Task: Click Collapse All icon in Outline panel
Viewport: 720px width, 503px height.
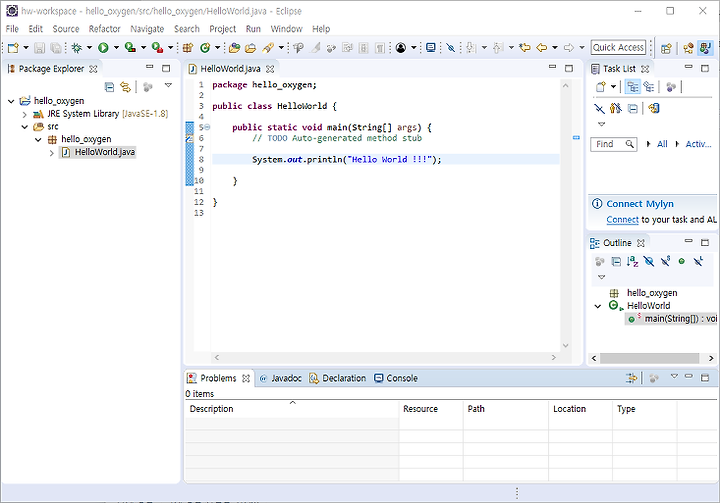Action: tap(616, 262)
